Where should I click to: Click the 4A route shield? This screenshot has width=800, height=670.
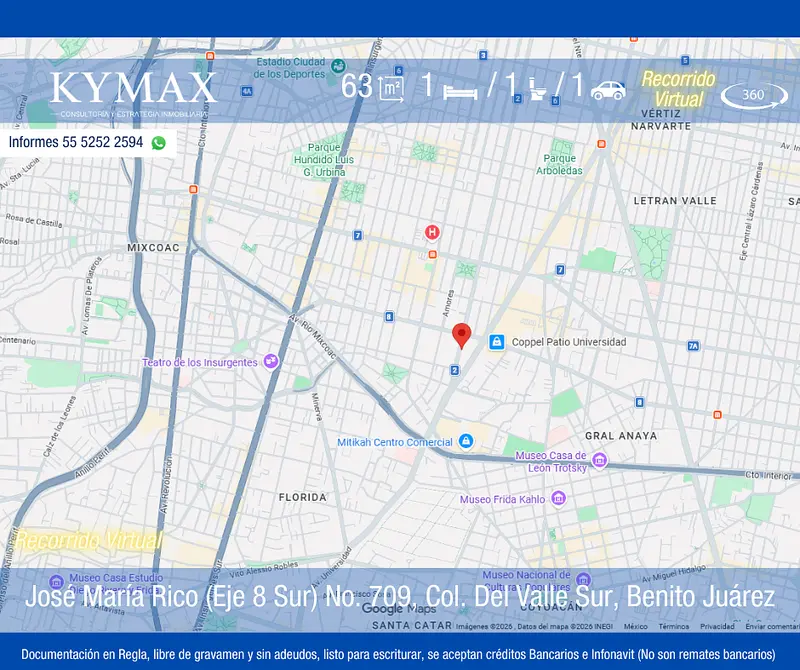(247, 91)
